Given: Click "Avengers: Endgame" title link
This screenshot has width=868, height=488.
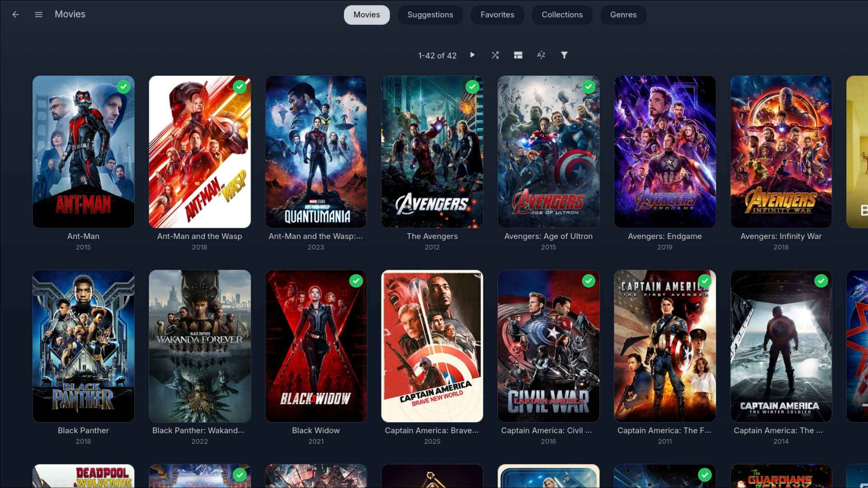Looking at the screenshot, I should 665,236.
